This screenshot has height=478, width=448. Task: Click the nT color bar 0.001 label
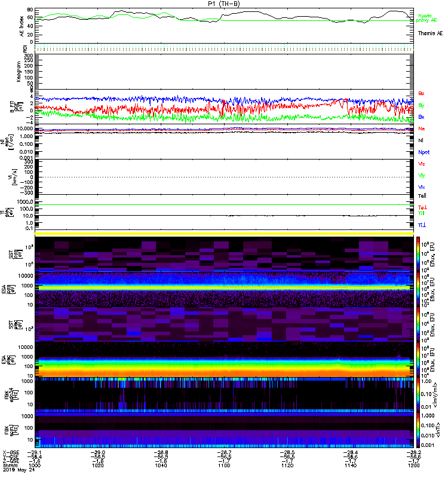[x=427, y=445]
